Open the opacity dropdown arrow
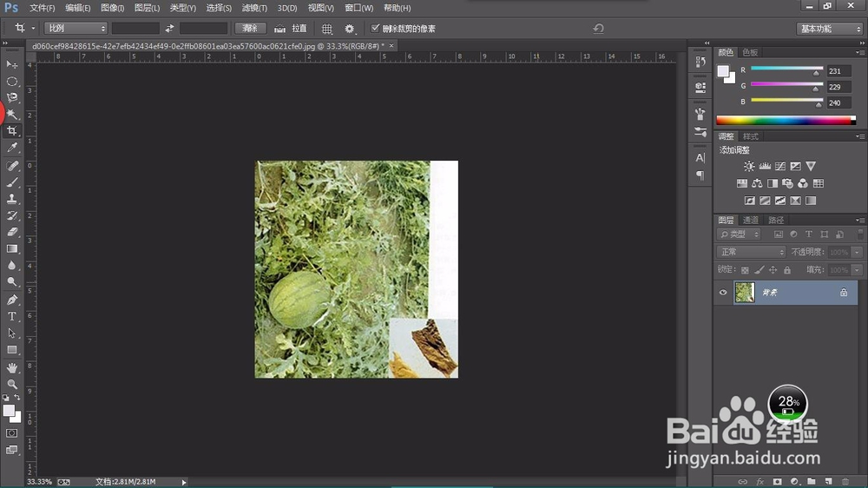 pos(857,252)
